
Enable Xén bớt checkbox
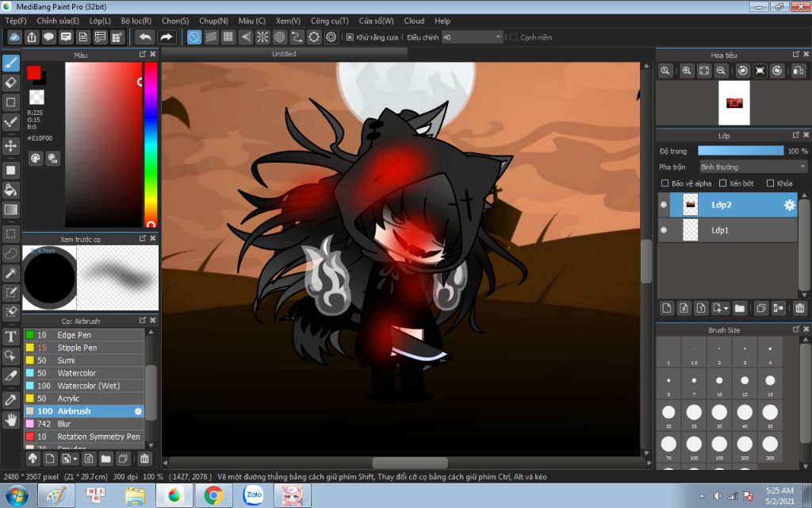click(723, 183)
